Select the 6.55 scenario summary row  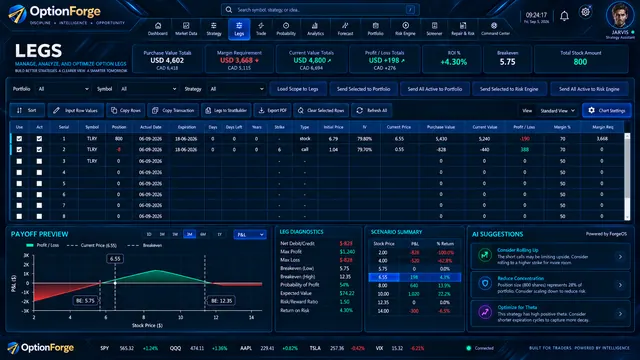pyautogui.click(x=414, y=277)
